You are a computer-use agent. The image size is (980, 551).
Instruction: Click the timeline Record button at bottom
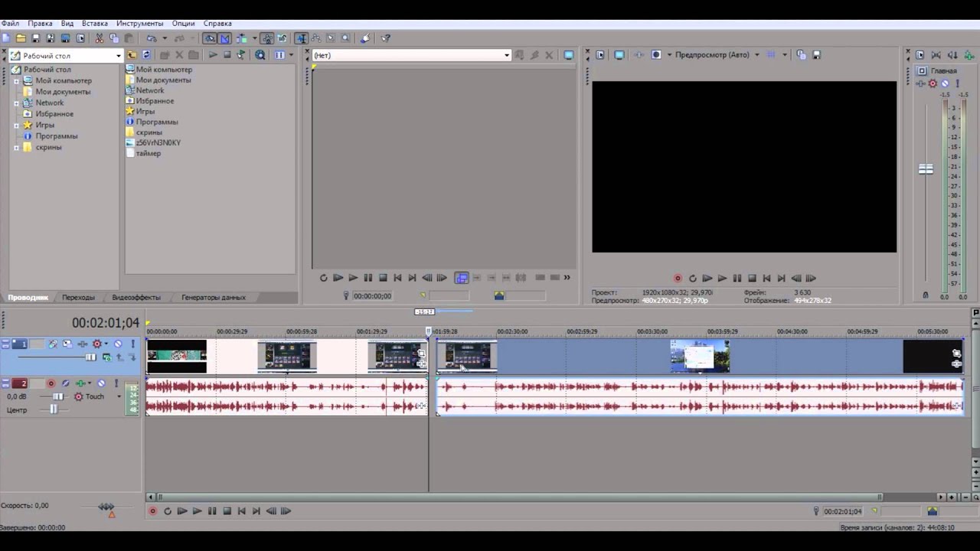(152, 511)
